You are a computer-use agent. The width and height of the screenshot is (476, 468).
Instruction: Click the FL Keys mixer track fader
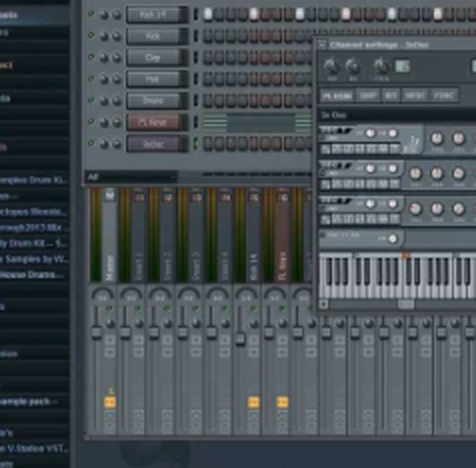(x=269, y=333)
